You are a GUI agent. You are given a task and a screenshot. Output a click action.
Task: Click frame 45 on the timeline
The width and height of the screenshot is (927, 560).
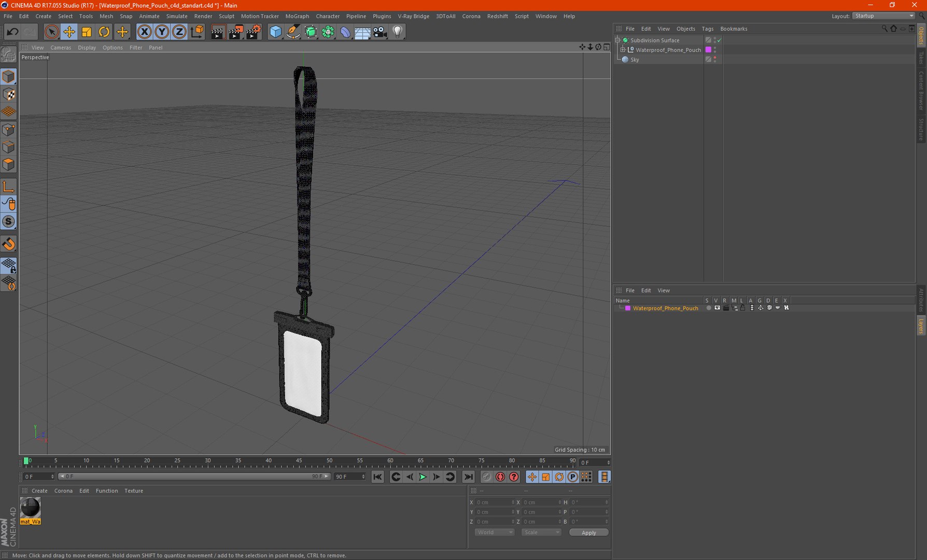[299, 461]
